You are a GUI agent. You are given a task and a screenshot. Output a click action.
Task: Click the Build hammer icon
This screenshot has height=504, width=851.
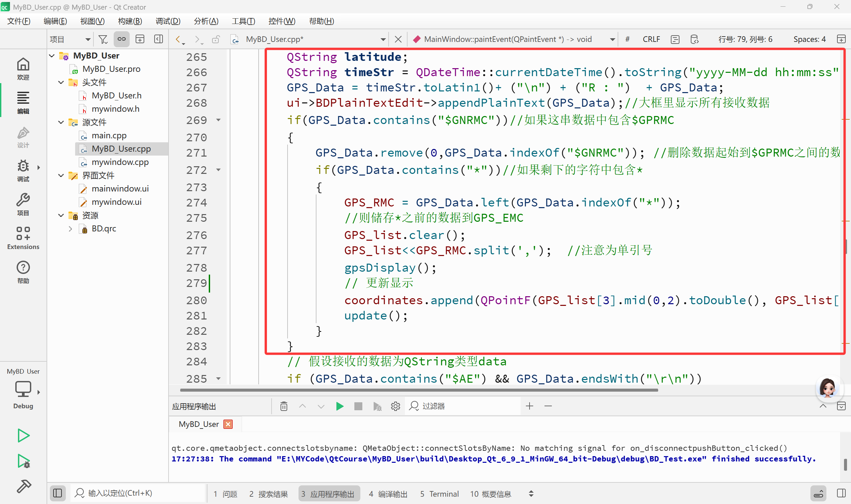tap(23, 486)
